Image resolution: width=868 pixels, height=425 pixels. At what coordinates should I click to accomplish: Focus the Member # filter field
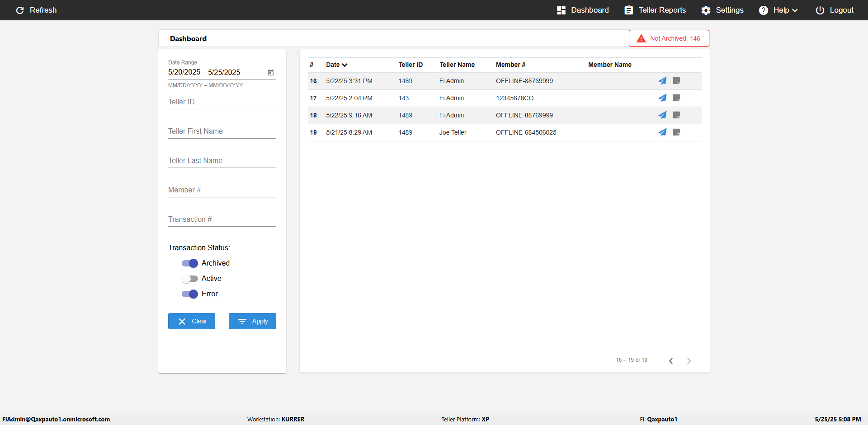click(x=222, y=190)
